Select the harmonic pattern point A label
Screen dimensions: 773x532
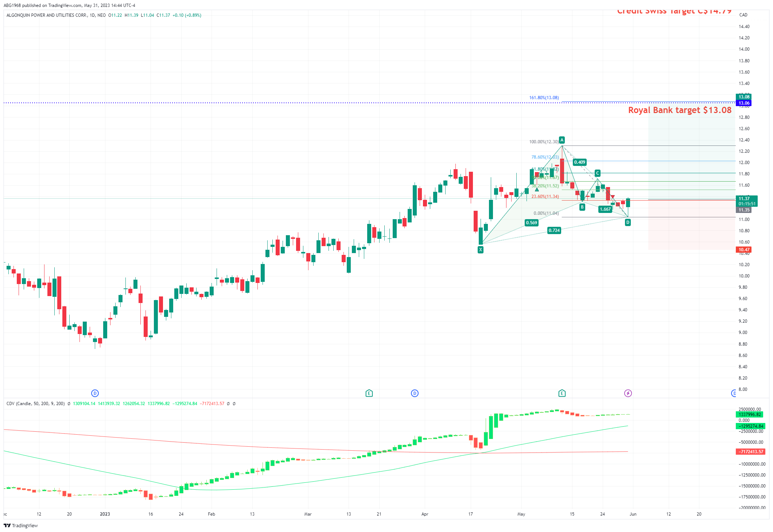[562, 140]
